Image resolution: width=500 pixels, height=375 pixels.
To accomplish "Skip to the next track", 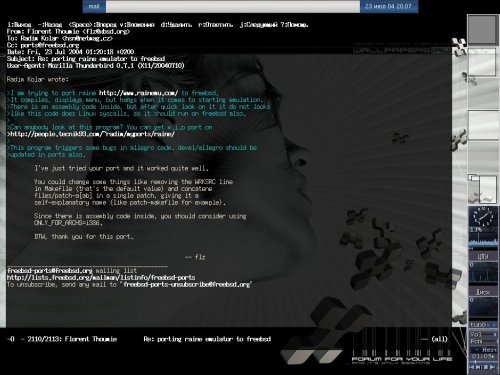I will point(492,367).
